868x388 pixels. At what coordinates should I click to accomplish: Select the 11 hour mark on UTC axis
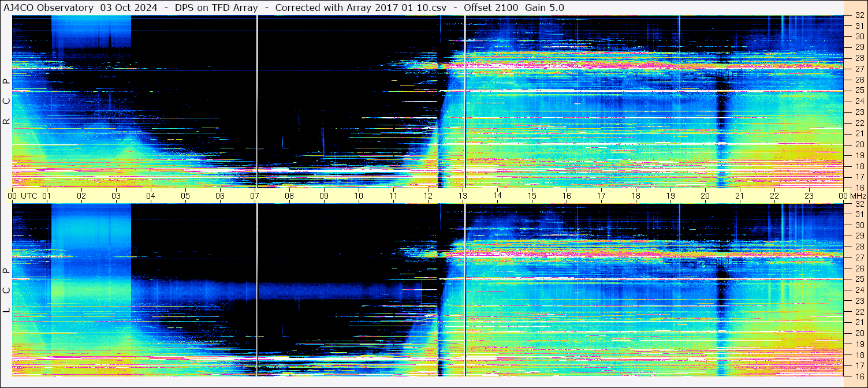[x=393, y=196]
